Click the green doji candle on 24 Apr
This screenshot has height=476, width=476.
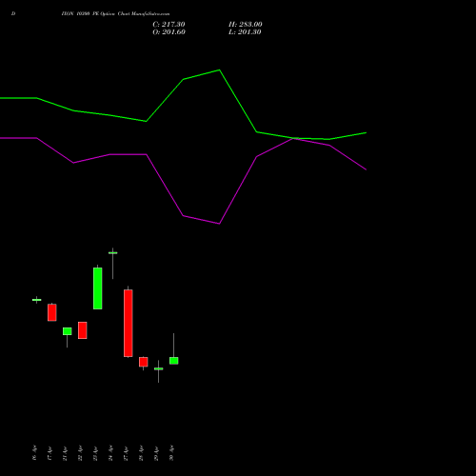pos(113,253)
